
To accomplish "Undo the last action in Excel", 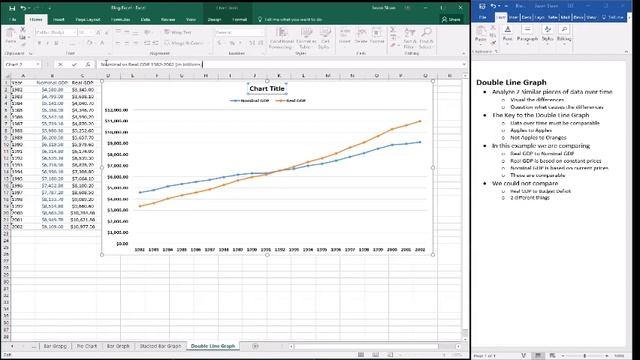I will pos(23,8).
